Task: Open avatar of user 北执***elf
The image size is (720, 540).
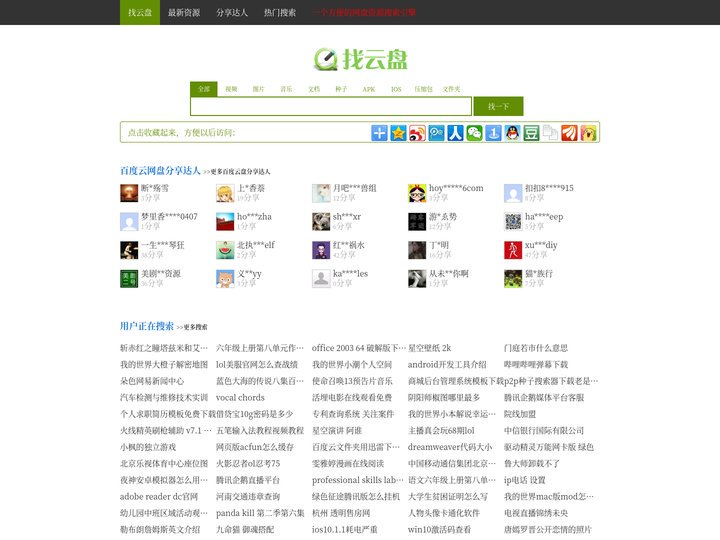Action: (225, 250)
